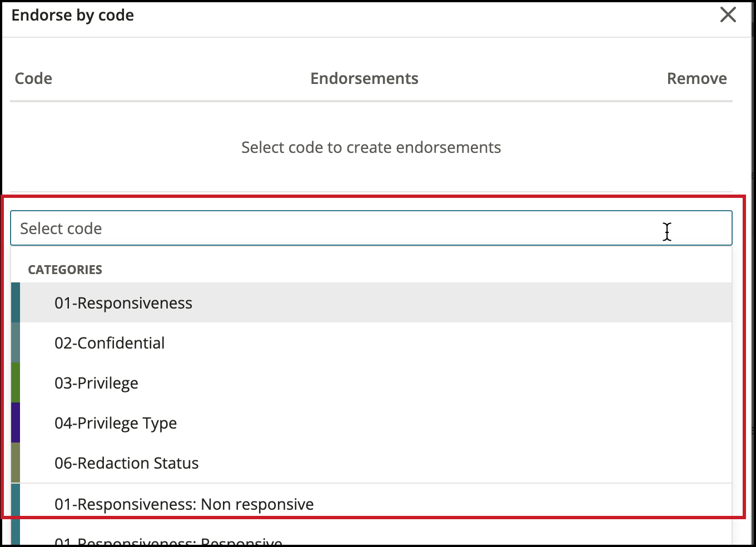Click 'Select code to create endorsements' message

tap(371, 147)
